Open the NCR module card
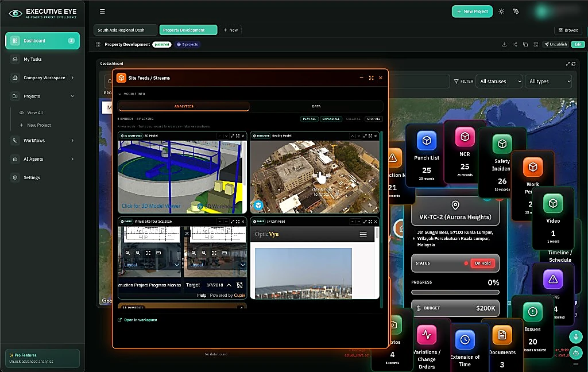Image resolution: width=588 pixels, height=372 pixels. click(x=465, y=151)
